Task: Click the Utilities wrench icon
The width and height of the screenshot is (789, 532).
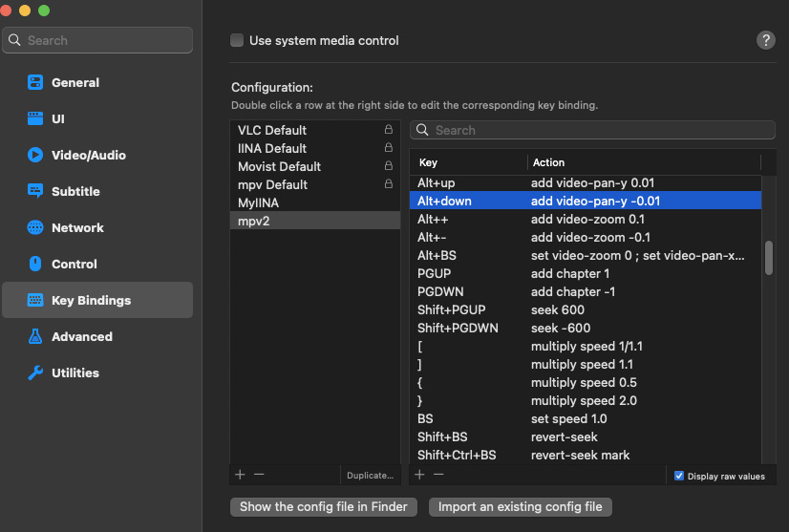Action: [x=35, y=372]
